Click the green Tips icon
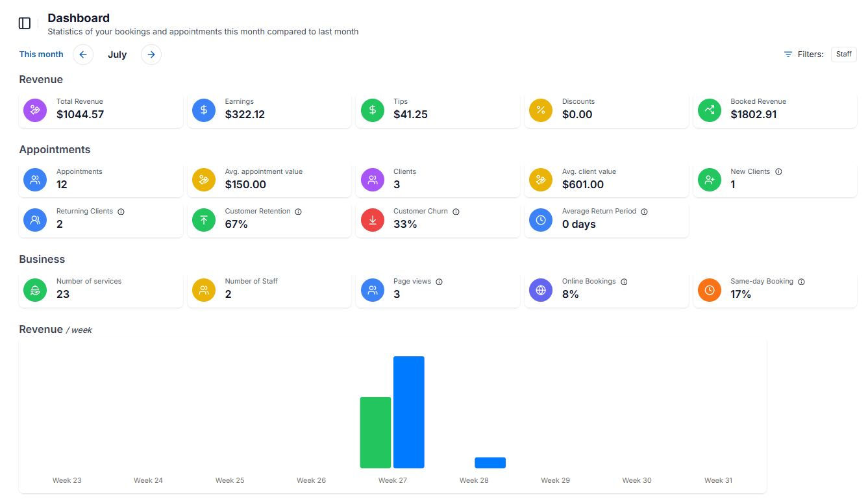This screenshot has height=501, width=868. point(372,110)
